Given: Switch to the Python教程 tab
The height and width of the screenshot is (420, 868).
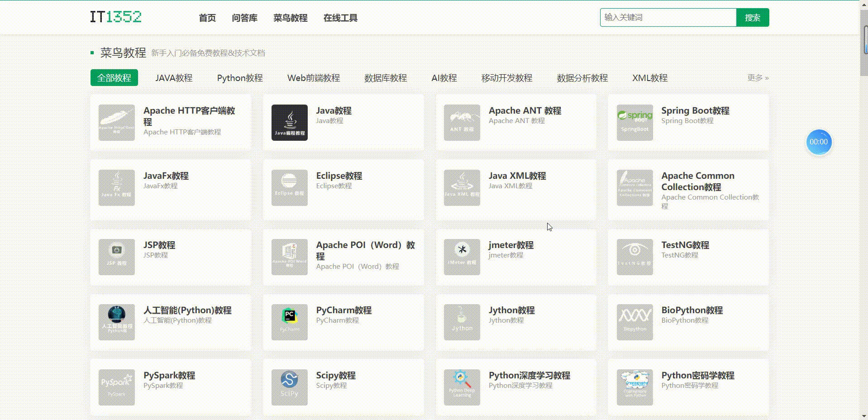Looking at the screenshot, I should [x=240, y=78].
